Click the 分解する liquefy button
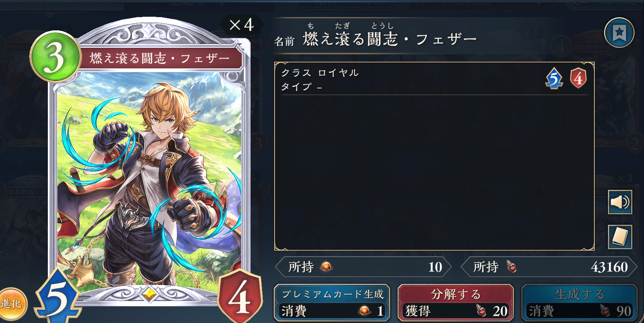 coord(456,303)
